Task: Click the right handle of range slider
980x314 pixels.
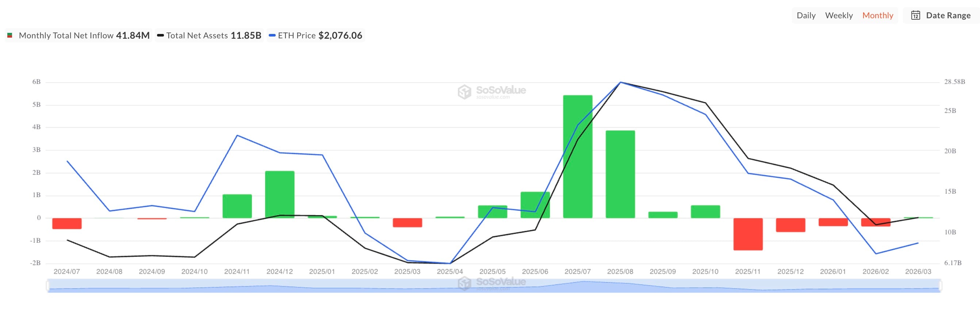Action: pos(940,286)
